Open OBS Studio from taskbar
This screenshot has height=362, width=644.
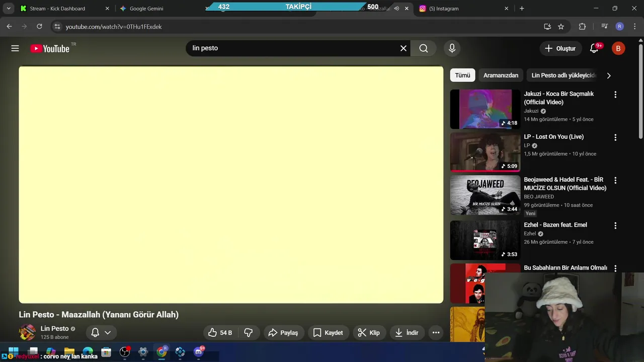click(125, 352)
